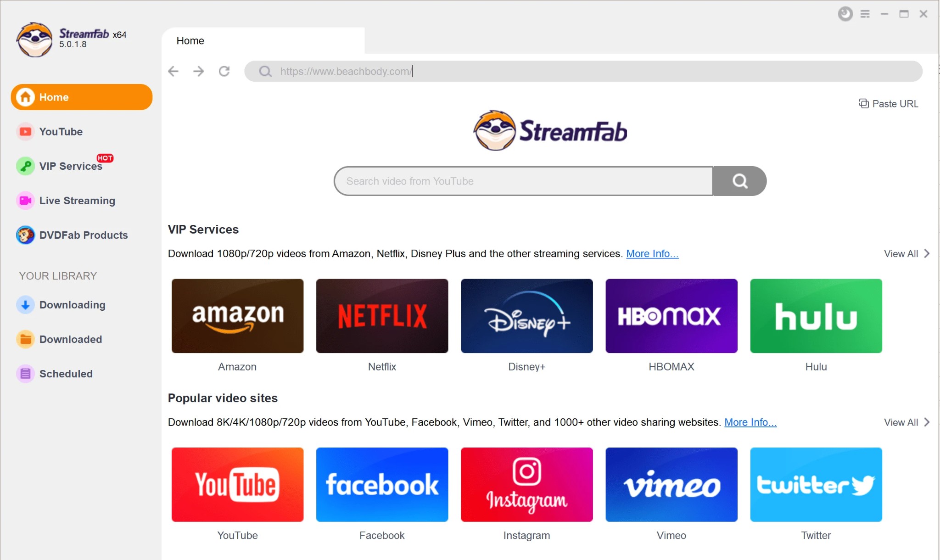Screen dimensions: 940x560
Task: Select the YouTube sidebar icon
Action: [x=25, y=131]
